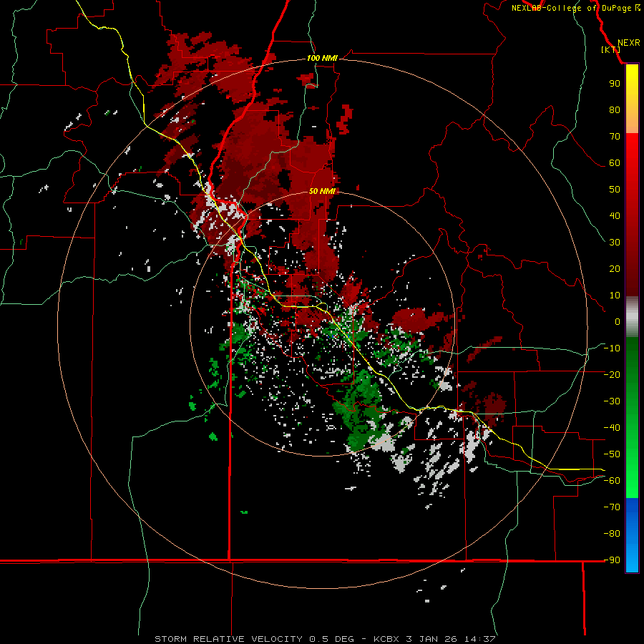Select the positive 50 knot scale label

[x=615, y=190]
